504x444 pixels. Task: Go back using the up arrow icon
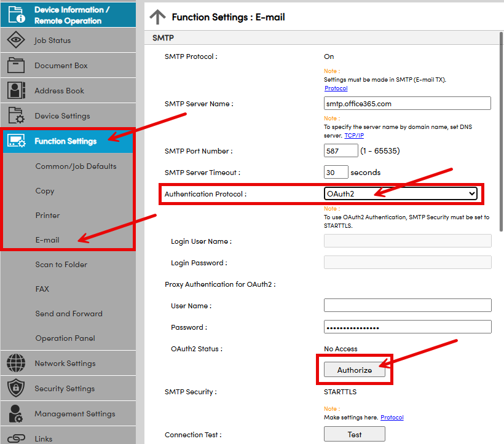pyautogui.click(x=157, y=17)
